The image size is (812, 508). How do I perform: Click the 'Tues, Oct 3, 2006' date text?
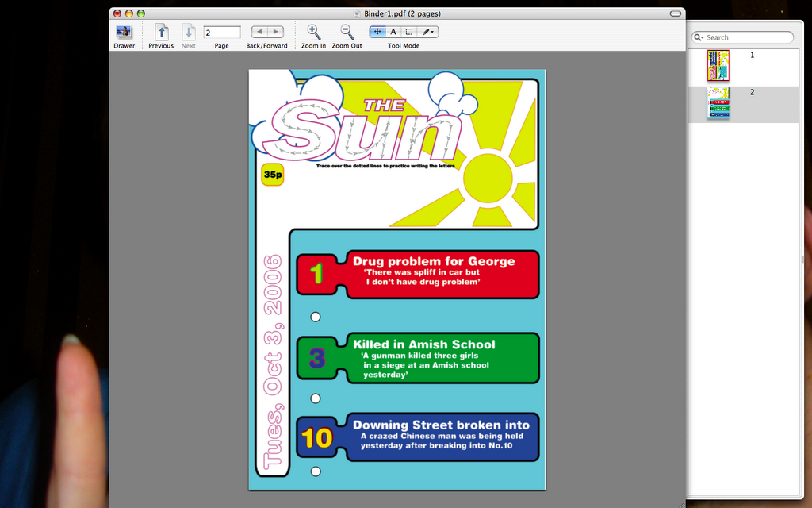(x=273, y=362)
